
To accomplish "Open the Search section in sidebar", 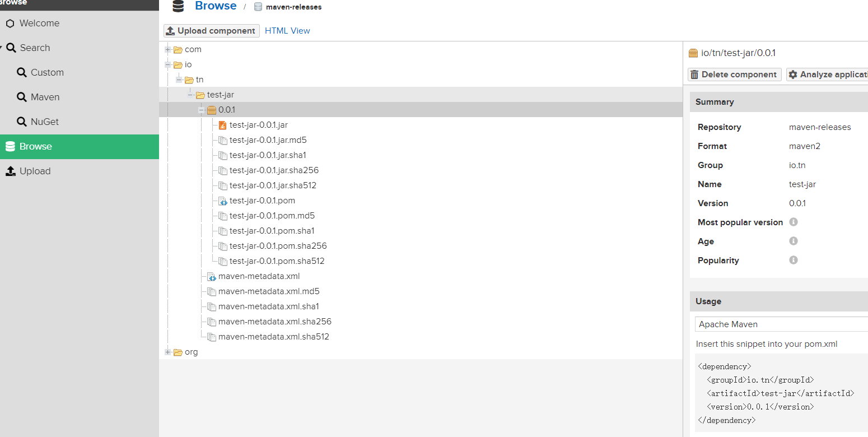I will [x=80, y=48].
